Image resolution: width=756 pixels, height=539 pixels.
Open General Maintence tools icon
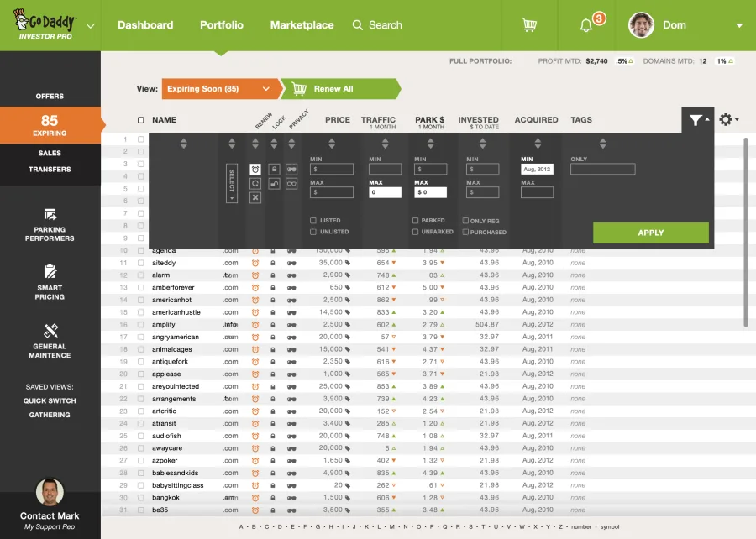[50, 331]
